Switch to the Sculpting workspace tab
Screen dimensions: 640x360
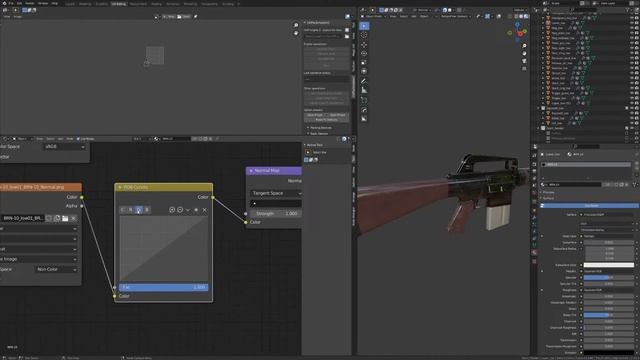pyautogui.click(x=102, y=4)
